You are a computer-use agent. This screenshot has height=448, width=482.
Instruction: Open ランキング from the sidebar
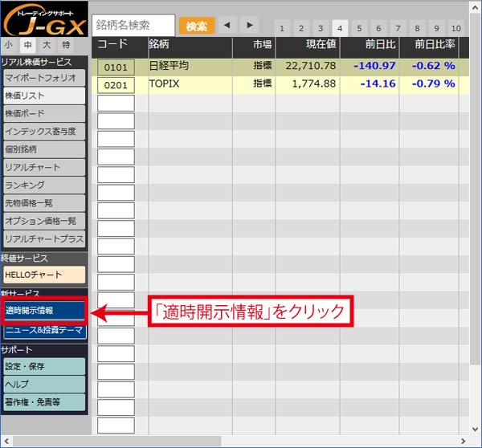coord(43,185)
